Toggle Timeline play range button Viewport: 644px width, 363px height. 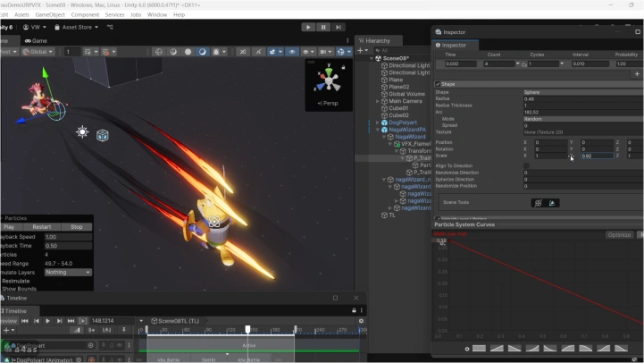[x=82, y=321]
